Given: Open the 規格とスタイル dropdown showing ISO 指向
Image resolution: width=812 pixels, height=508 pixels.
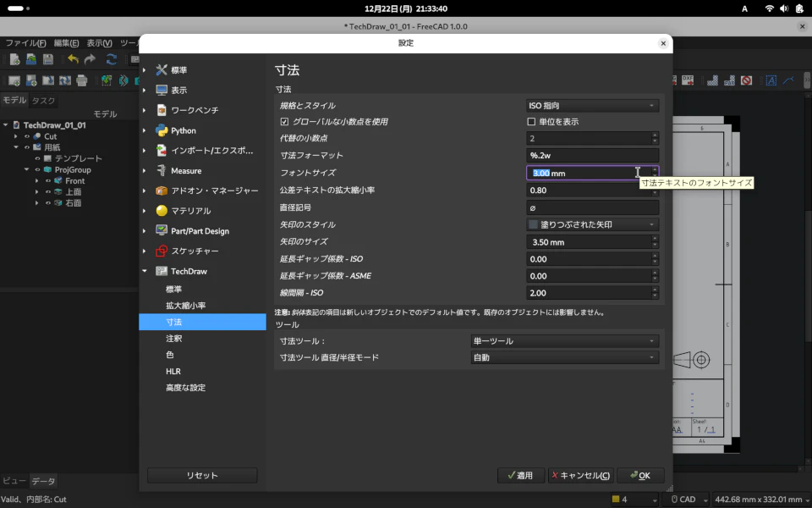Looking at the screenshot, I should [592, 106].
